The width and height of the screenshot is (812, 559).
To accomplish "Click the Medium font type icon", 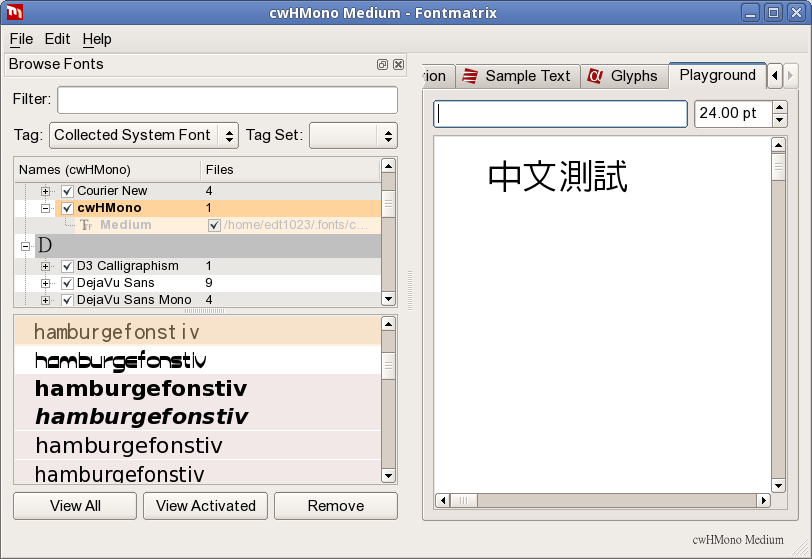I will pos(86,226).
